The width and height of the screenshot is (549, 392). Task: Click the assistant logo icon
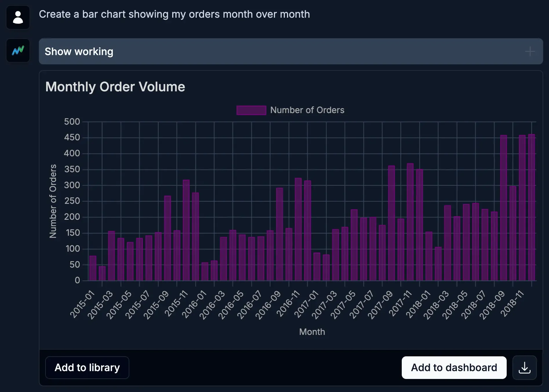[x=18, y=51]
